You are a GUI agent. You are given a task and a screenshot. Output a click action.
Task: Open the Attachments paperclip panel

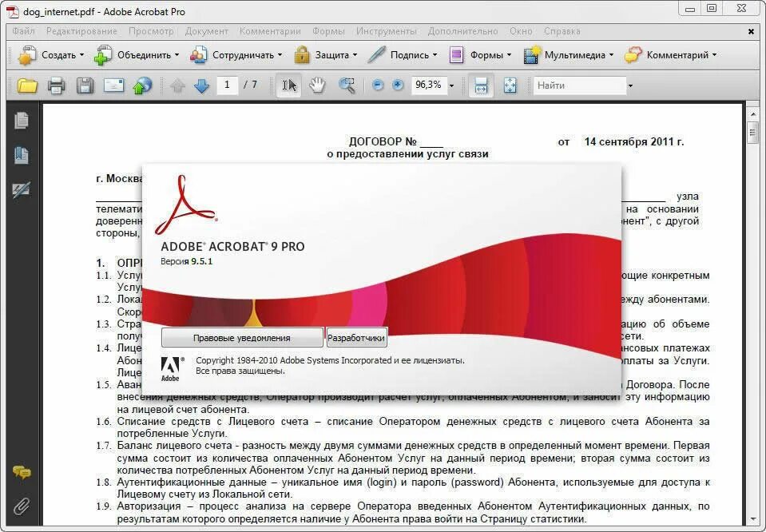22,506
